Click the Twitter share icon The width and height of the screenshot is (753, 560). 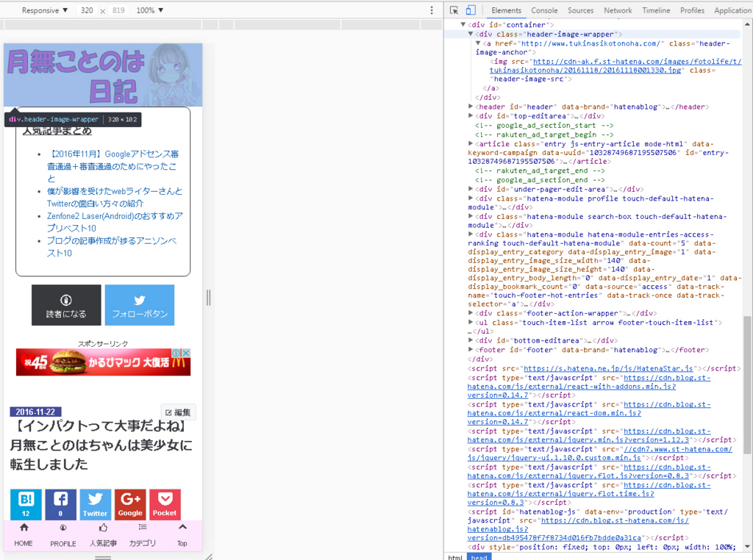[x=95, y=504]
